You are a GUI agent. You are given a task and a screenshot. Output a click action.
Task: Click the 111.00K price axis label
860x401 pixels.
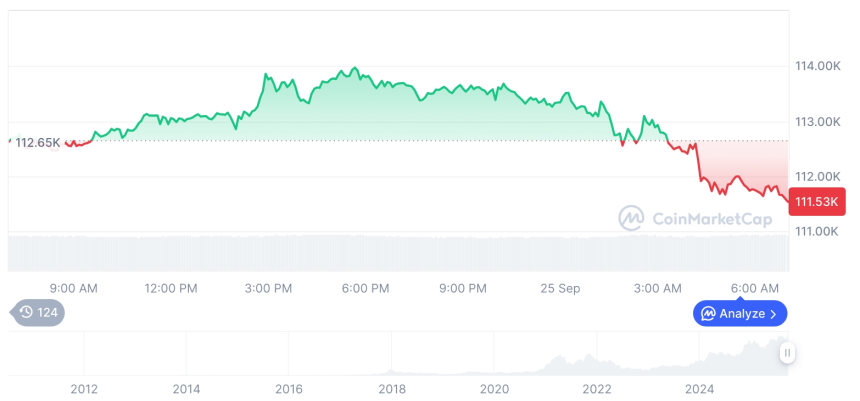tap(817, 232)
